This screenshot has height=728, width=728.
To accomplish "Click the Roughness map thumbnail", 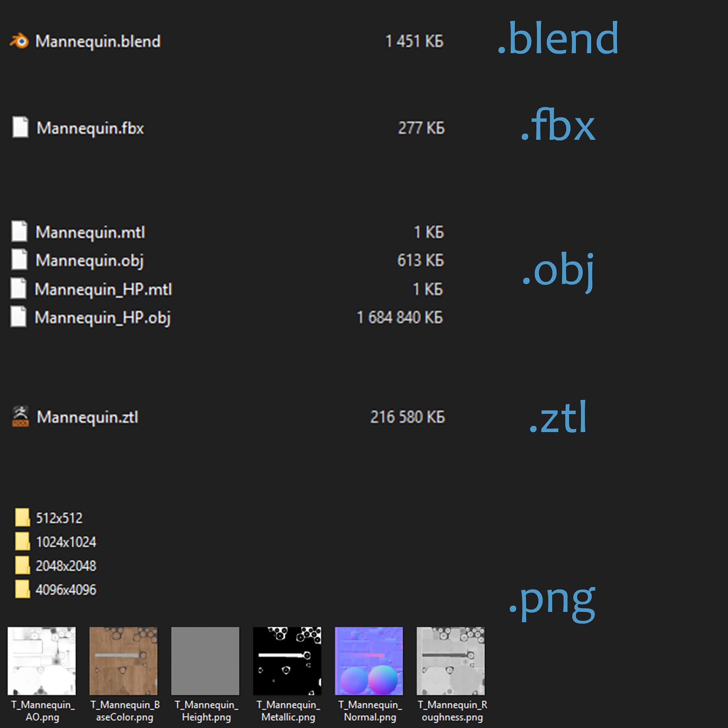I will click(451, 661).
